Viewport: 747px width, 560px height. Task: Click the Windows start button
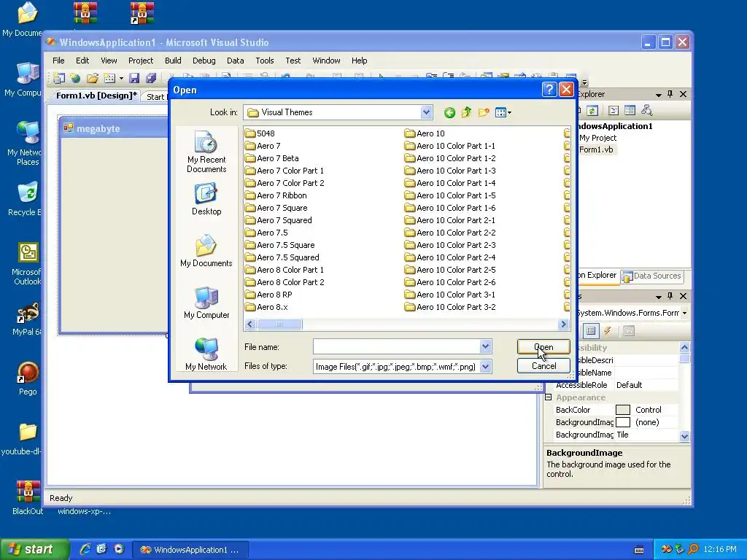(x=34, y=550)
